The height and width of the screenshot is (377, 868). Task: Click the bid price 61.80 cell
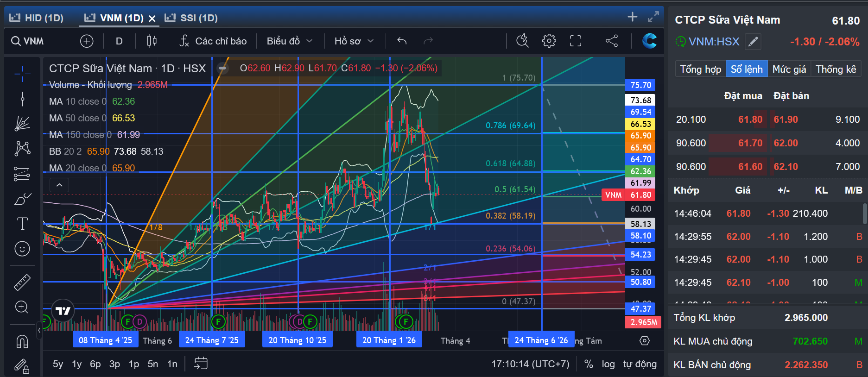[x=750, y=119]
